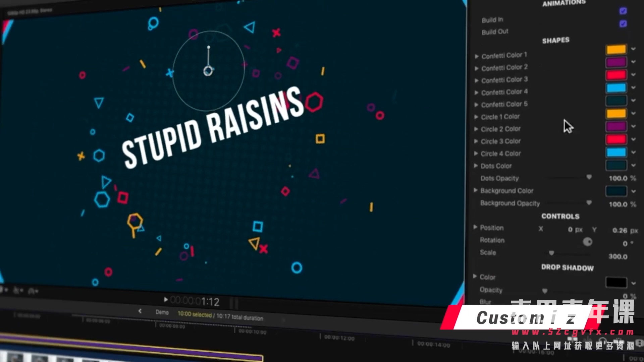Click the Scale 300.0 value field
The image size is (644, 362).
point(618,256)
